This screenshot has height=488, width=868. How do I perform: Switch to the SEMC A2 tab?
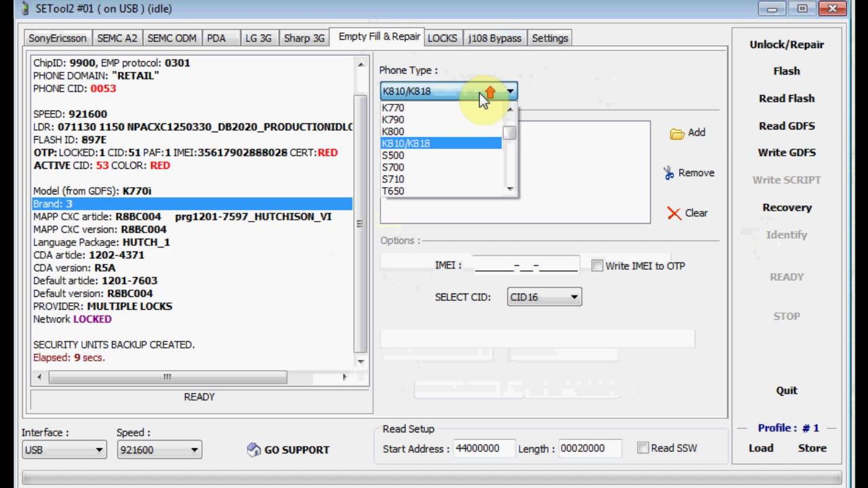117,39
